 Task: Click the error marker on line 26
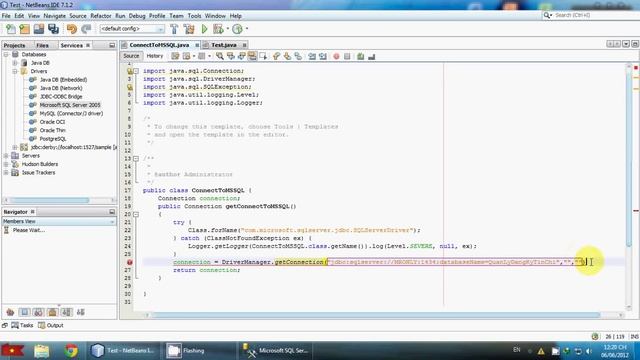pyautogui.click(x=130, y=262)
